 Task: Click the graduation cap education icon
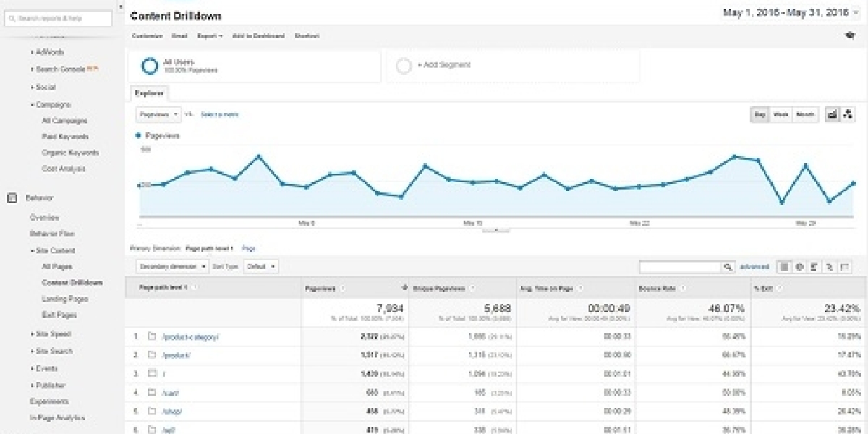click(x=848, y=35)
